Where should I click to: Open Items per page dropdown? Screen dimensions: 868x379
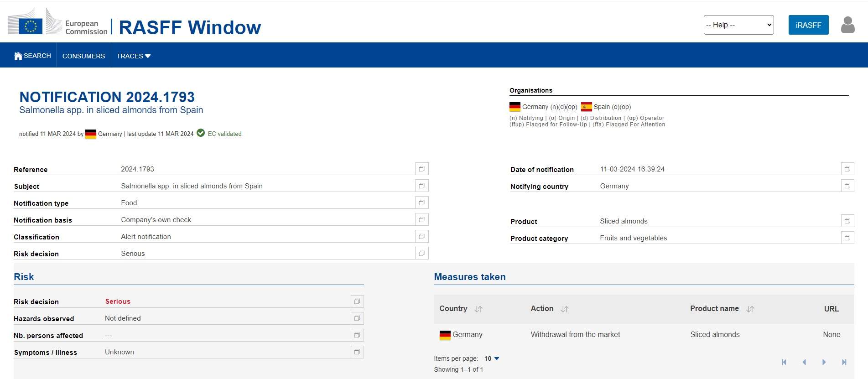492,358
